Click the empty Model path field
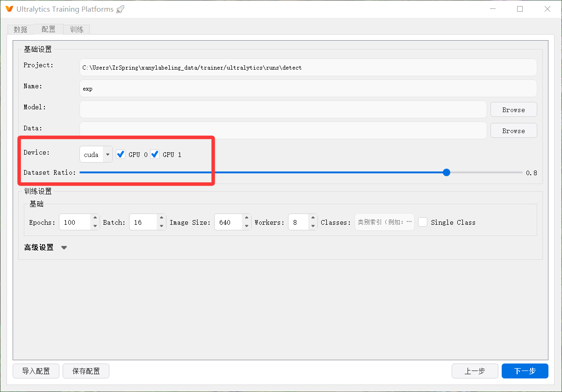Screen dimensions: 562x392 tap(283, 109)
